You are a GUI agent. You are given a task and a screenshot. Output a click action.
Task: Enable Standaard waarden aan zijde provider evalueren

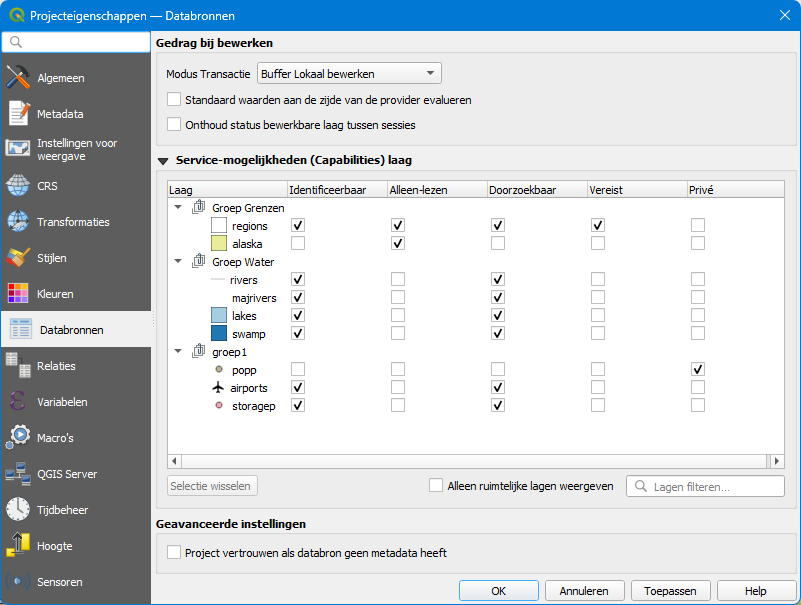(174, 99)
